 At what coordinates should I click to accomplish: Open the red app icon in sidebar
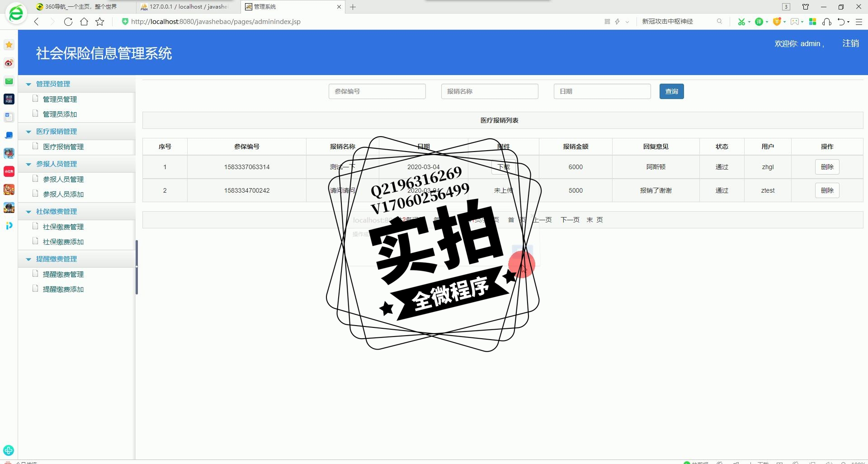point(9,171)
